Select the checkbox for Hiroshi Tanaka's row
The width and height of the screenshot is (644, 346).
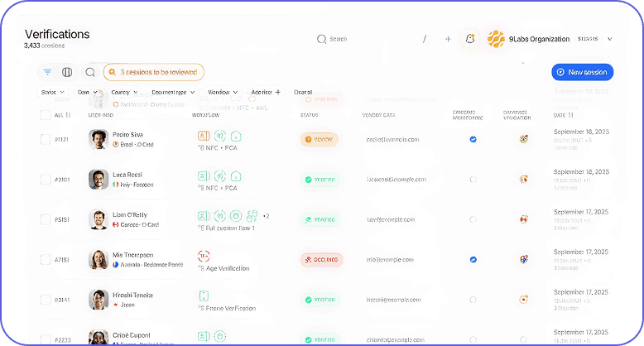click(x=46, y=300)
